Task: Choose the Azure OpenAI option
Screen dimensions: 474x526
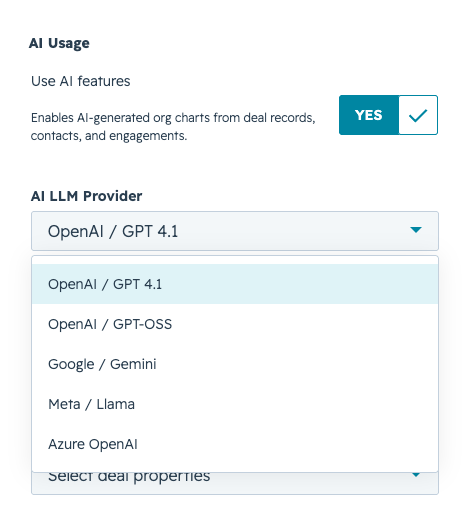Action: [x=235, y=444]
